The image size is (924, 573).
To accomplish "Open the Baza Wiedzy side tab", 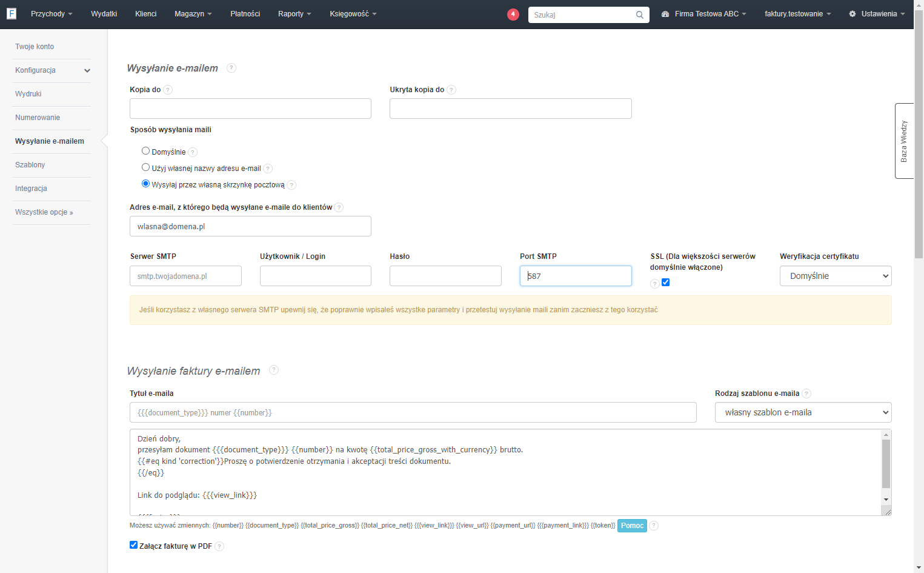I will (x=904, y=141).
